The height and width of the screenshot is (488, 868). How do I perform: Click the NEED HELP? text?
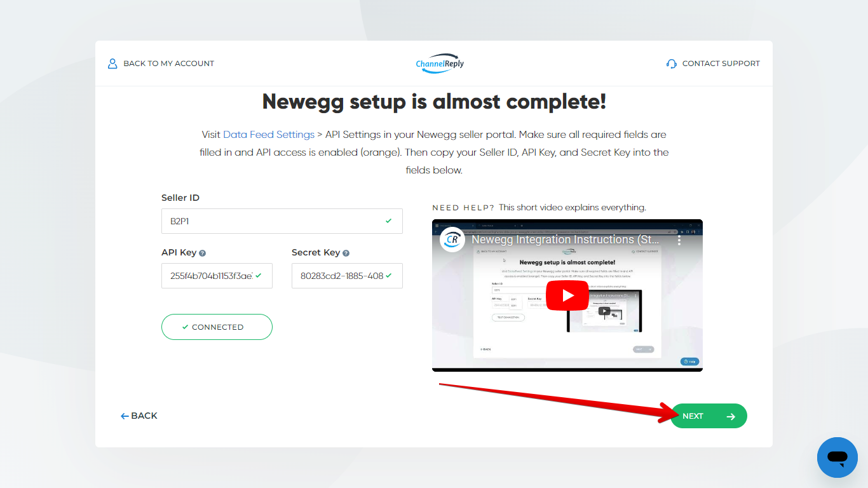tap(463, 208)
